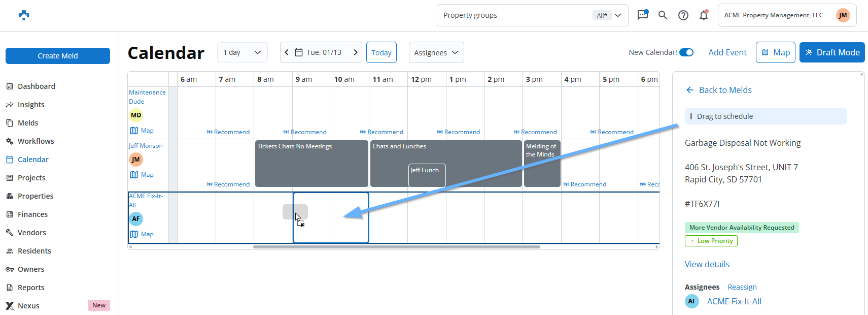868x315 pixels.
Task: Open the Tickets Chats No Meetings event
Action: coord(311,164)
